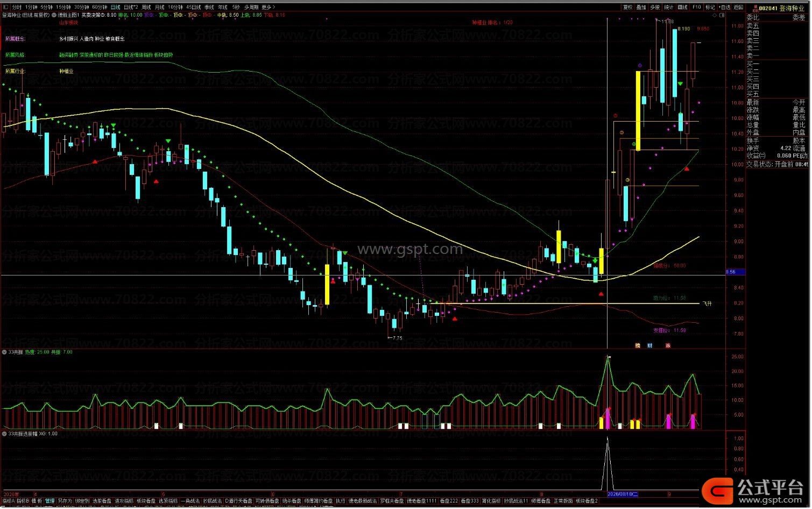
Task: Open the 画线 drawing tools
Action: (682, 7)
